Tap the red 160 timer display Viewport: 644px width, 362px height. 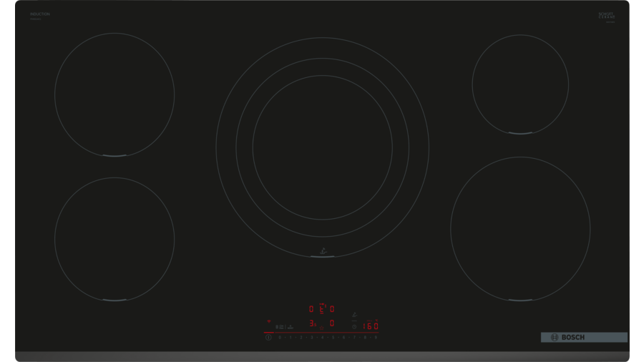point(371,326)
